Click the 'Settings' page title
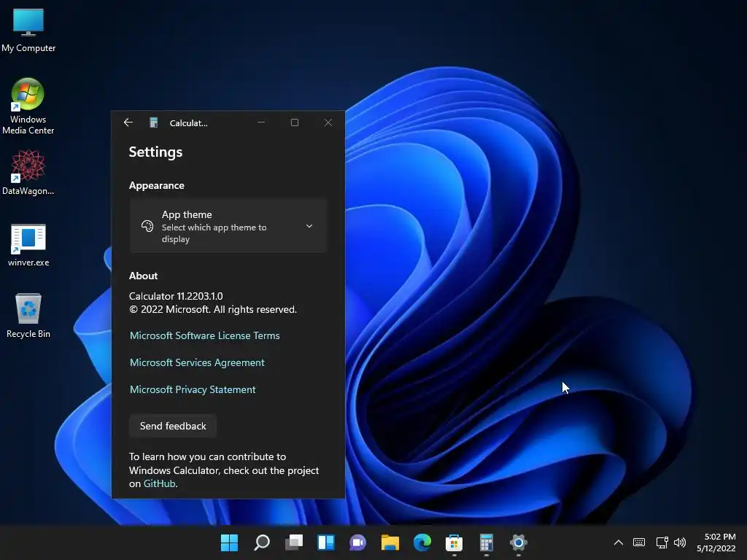The width and height of the screenshot is (747, 560). pyautogui.click(x=156, y=152)
